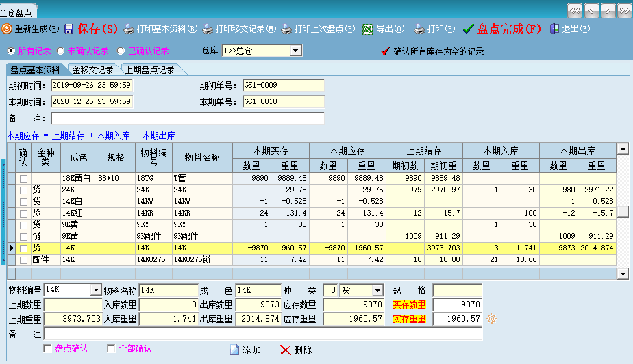Switch to 金移交记录 tab
This screenshot has height=364, width=633.
pos(93,70)
